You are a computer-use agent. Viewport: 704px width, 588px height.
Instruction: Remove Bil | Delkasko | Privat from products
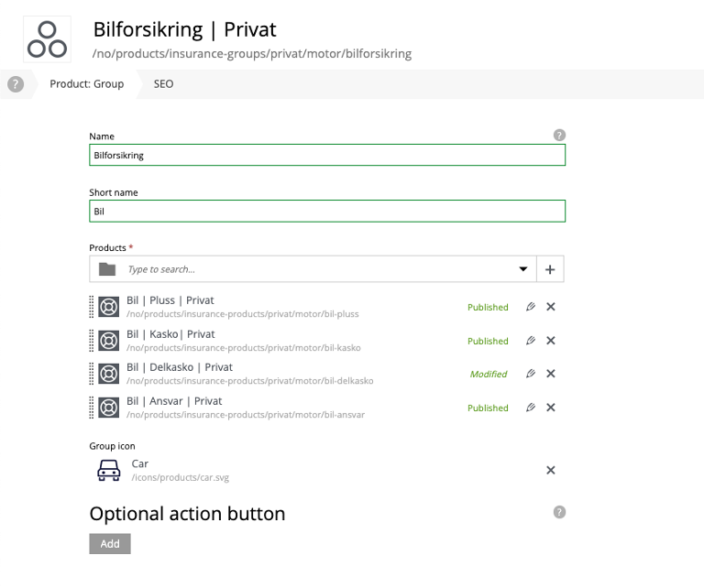tap(550, 374)
